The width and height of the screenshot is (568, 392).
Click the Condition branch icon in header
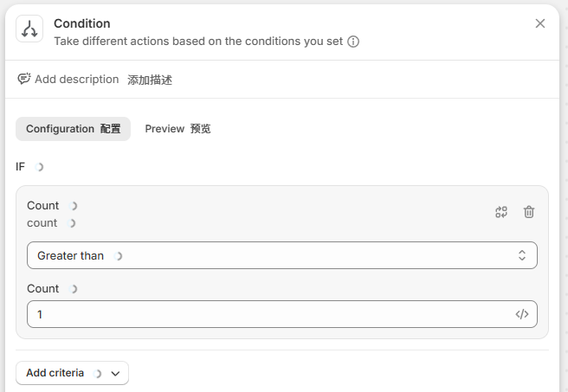point(29,29)
